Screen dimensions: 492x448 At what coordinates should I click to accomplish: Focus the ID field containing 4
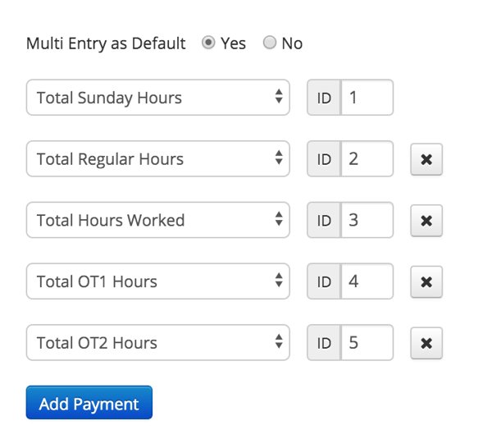tap(367, 281)
